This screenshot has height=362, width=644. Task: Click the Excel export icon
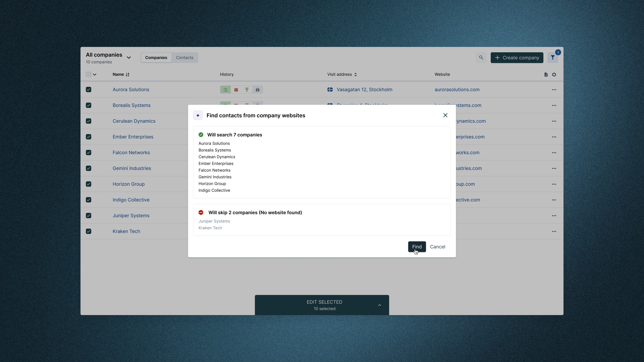(x=546, y=74)
